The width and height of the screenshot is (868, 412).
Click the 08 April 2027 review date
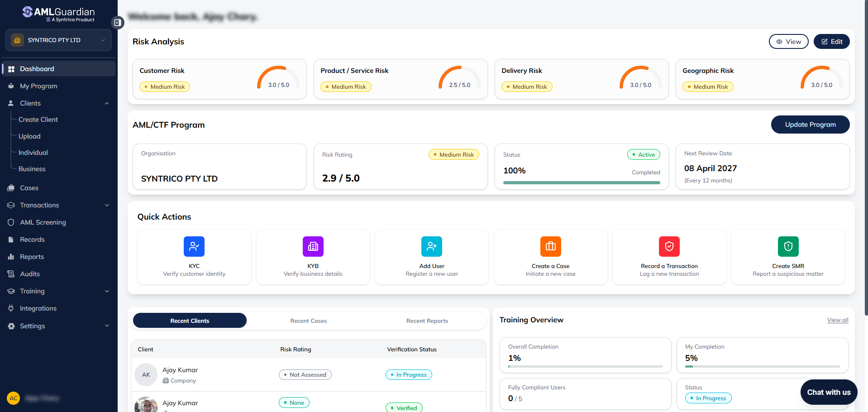[x=711, y=168]
